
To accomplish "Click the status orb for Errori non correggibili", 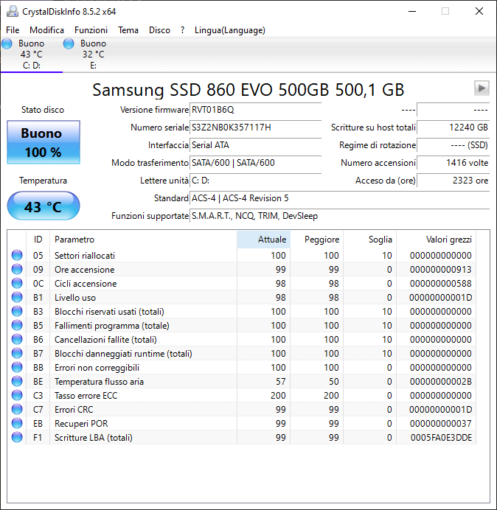I will point(17,367).
